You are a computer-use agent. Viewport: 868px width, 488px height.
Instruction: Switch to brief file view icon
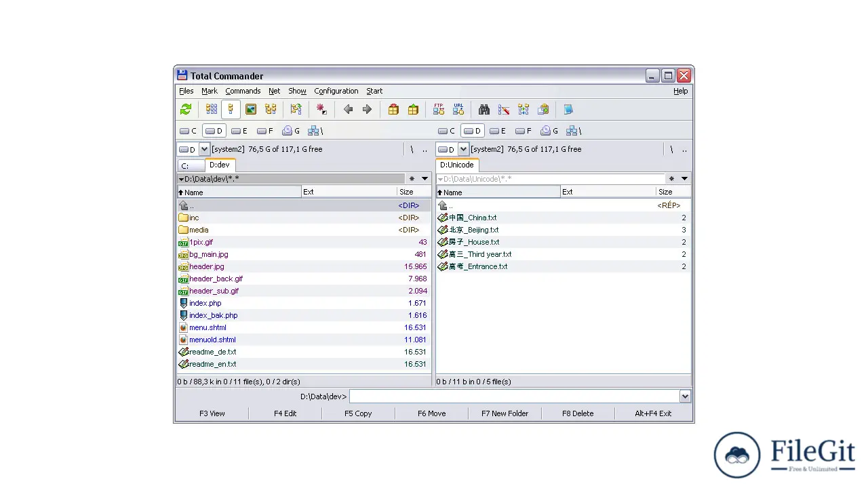pyautogui.click(x=212, y=109)
